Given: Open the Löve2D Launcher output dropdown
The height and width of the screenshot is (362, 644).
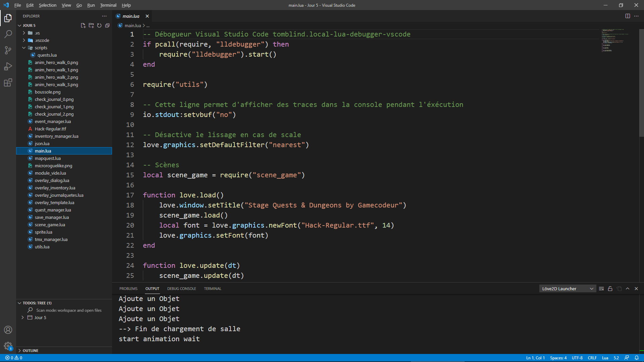Looking at the screenshot, I should 568,289.
